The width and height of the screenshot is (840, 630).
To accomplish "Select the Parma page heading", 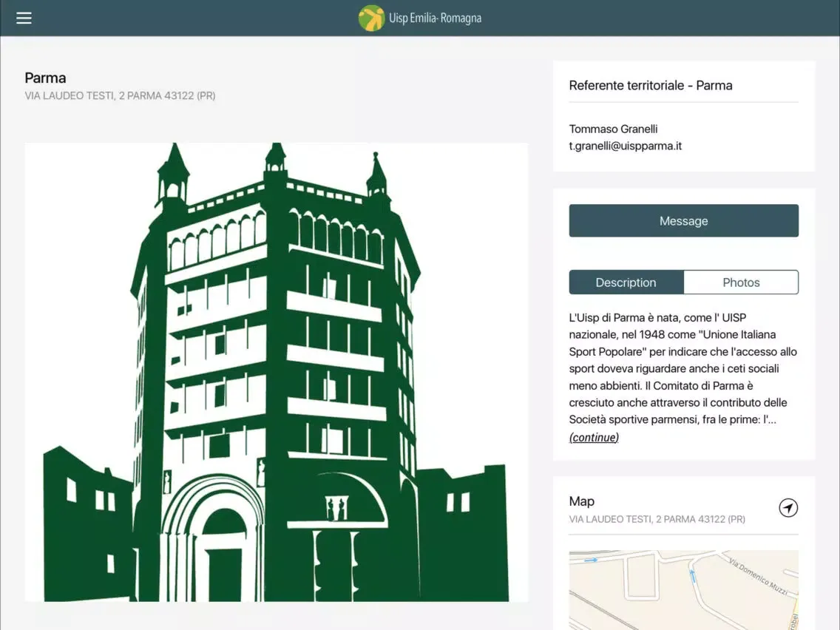I will 45,78.
